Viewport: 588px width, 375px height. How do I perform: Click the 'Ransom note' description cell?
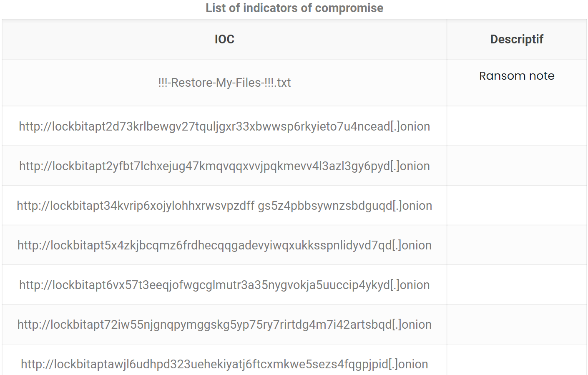point(517,76)
